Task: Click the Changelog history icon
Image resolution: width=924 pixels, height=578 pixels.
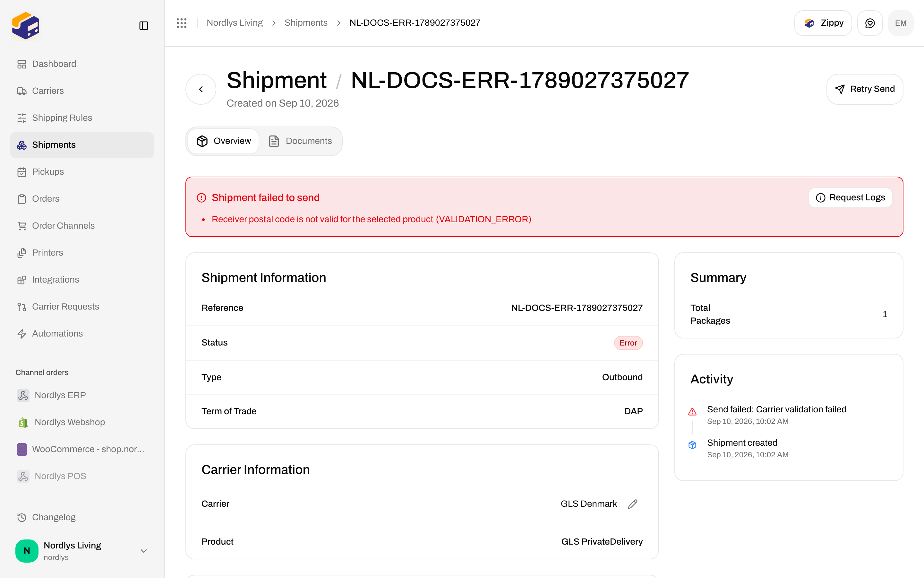Action: click(x=22, y=517)
